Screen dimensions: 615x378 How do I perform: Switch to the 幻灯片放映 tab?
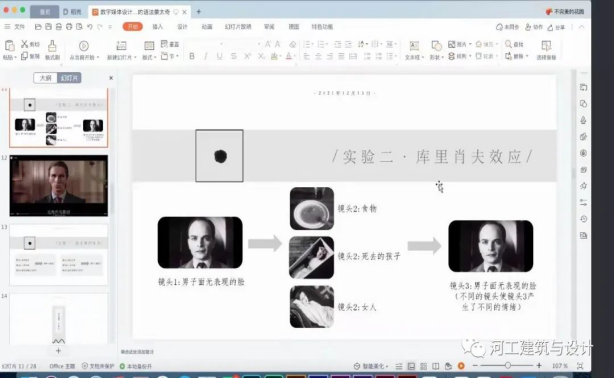(x=238, y=27)
